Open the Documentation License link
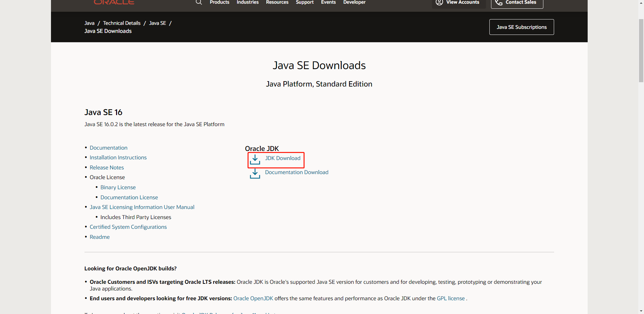 tap(129, 197)
